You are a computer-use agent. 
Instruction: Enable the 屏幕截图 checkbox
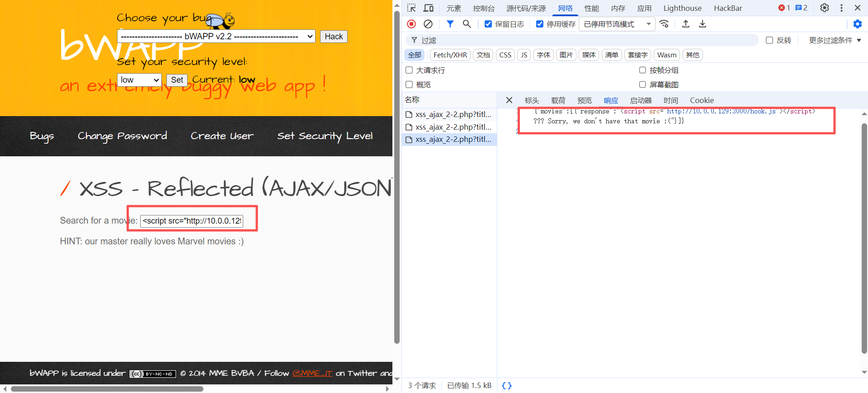coord(642,84)
